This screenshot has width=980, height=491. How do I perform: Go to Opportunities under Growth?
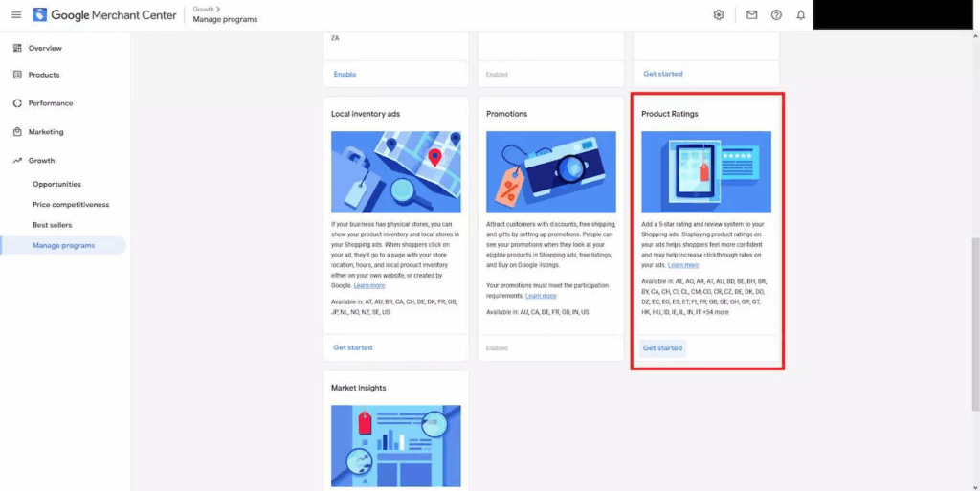(56, 185)
